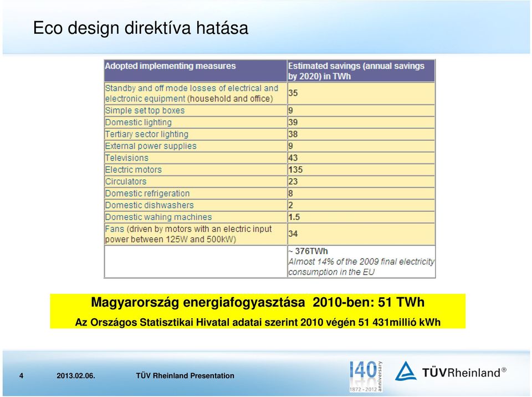This screenshot has width=532, height=397.
Task: Click "External power supplies" label
Action: pyautogui.click(x=151, y=146)
